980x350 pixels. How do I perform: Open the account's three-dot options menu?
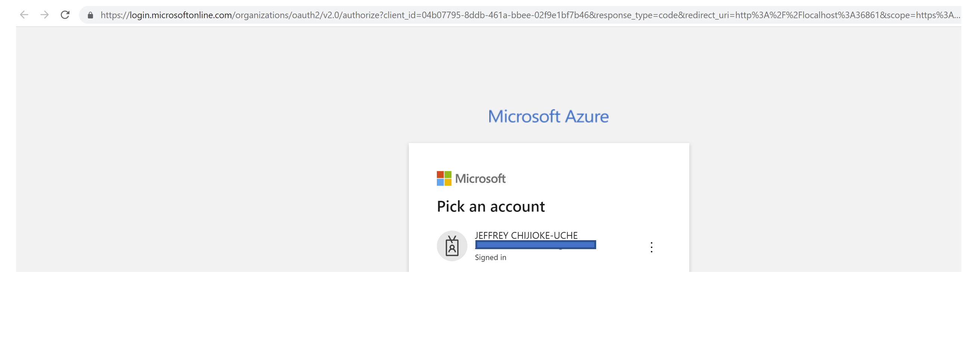click(x=651, y=247)
